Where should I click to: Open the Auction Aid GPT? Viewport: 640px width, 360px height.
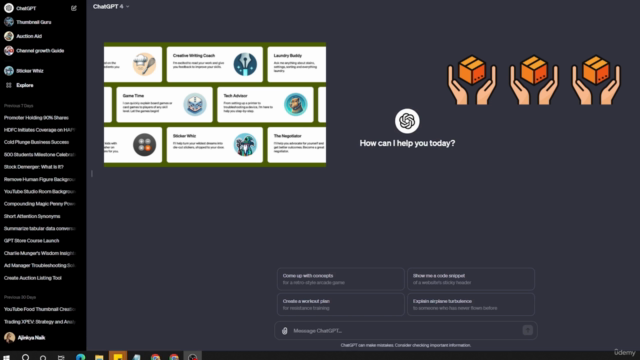tap(23, 36)
